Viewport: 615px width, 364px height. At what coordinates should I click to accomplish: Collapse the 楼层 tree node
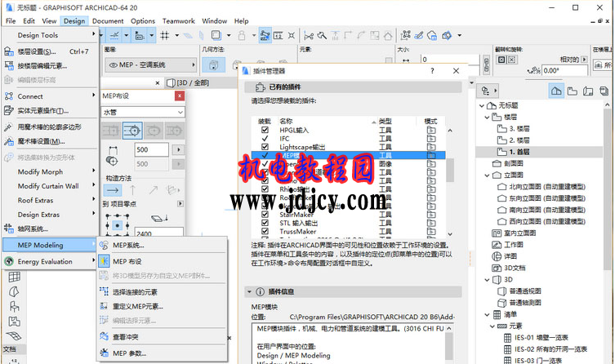coord(486,118)
